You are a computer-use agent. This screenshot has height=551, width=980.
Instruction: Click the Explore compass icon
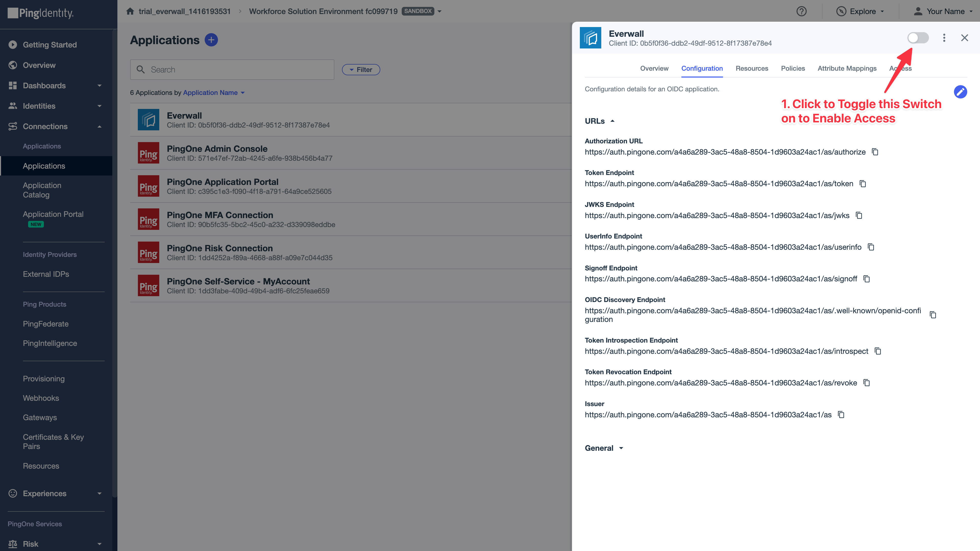point(841,11)
